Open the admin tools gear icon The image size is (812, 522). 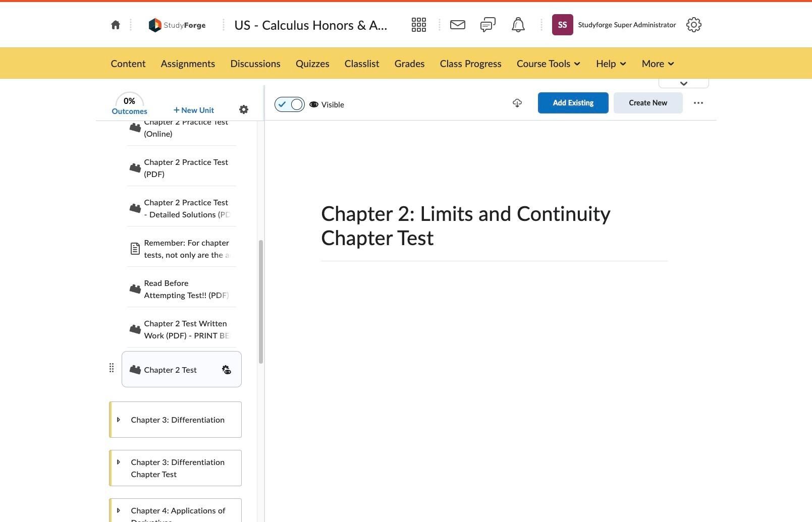[x=694, y=25]
